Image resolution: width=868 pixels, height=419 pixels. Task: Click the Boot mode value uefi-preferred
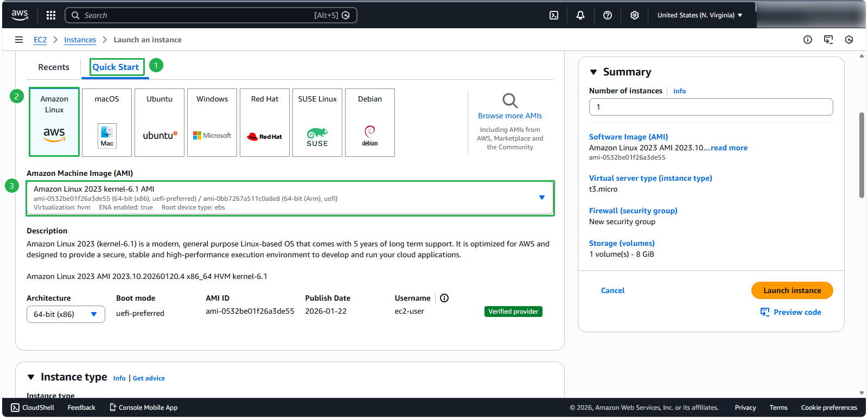[140, 313]
